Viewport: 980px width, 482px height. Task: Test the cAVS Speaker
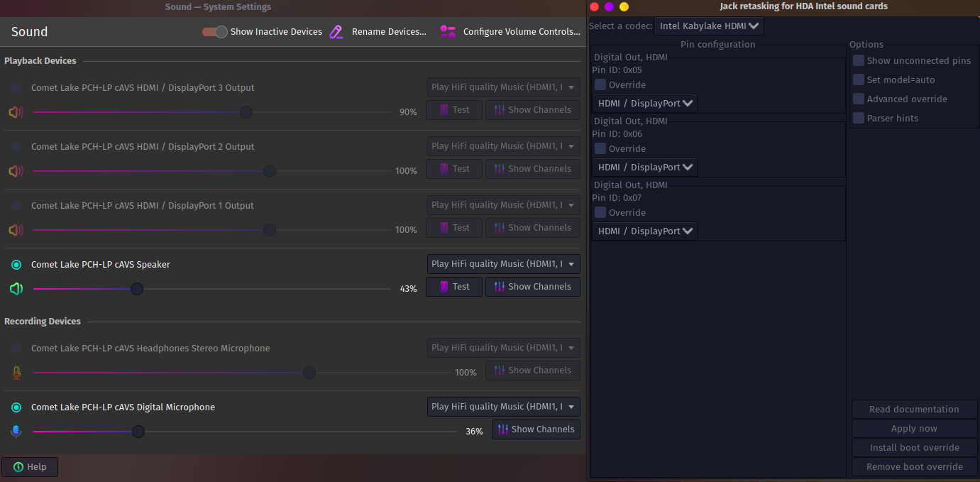coord(454,287)
